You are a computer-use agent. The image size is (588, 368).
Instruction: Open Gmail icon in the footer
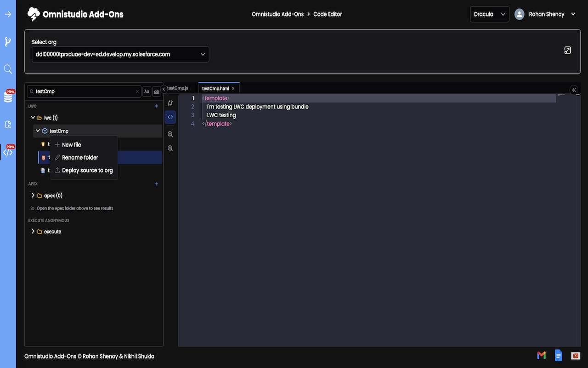click(x=541, y=355)
